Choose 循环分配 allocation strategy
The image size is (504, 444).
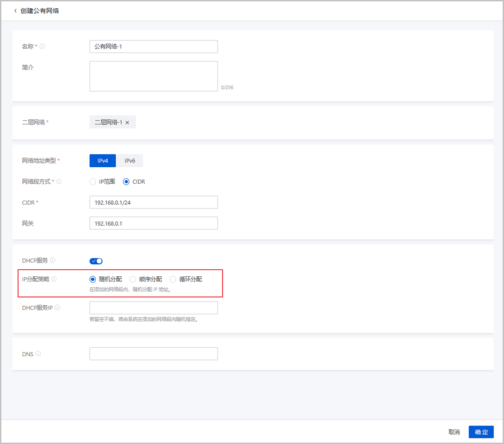coord(173,279)
